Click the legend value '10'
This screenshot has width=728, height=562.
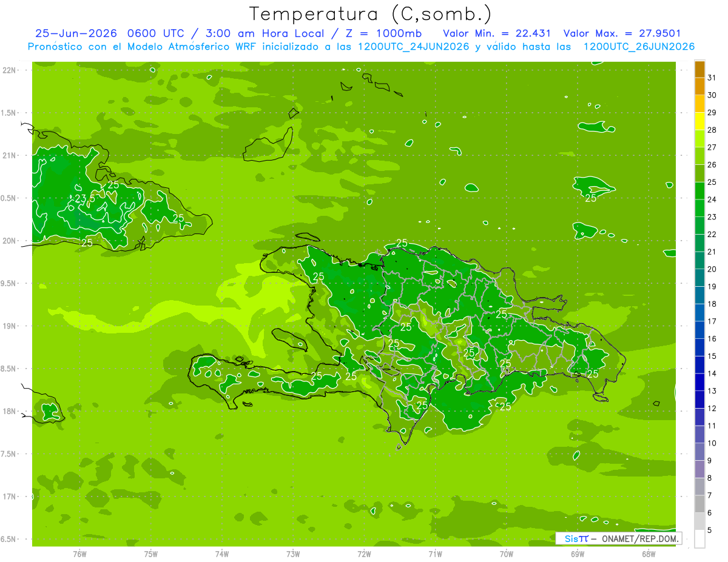pyautogui.click(x=712, y=443)
